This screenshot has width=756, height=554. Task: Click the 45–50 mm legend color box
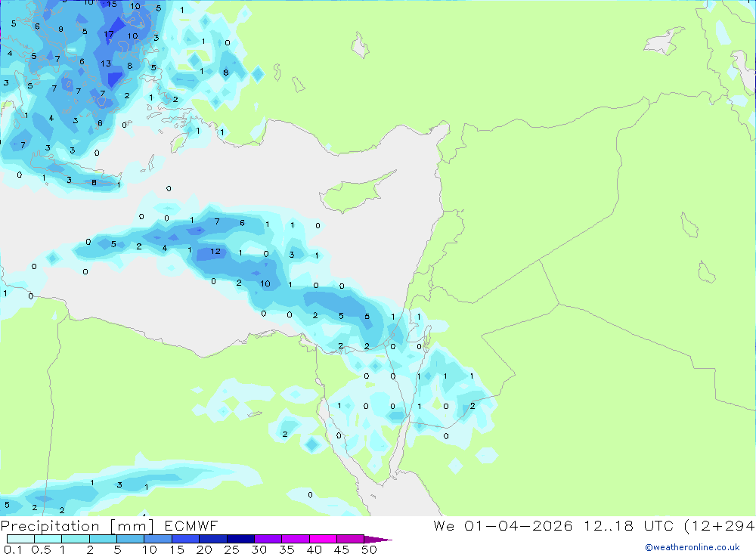351,539
